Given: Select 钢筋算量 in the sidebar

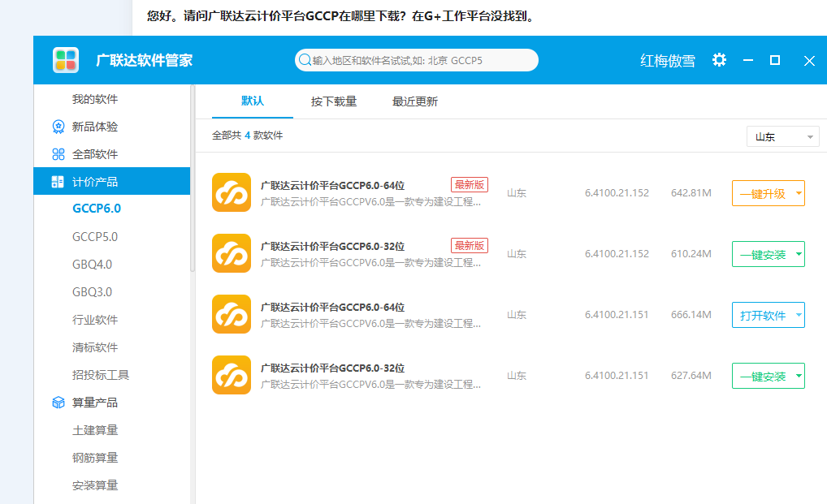Looking at the screenshot, I should pyautogui.click(x=95, y=458).
